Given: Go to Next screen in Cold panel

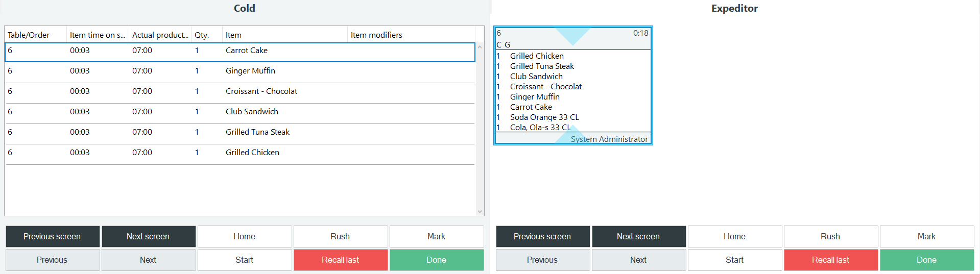Looking at the screenshot, I should point(148,236).
